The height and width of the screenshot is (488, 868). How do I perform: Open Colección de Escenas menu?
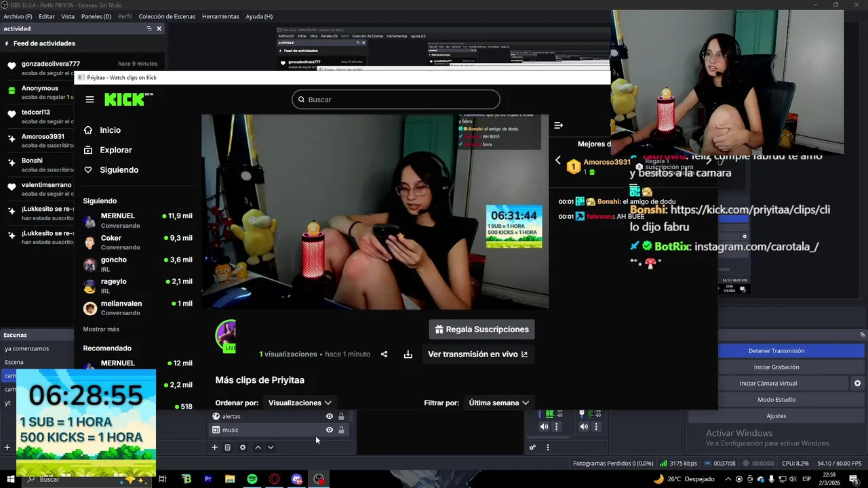[x=167, y=16]
